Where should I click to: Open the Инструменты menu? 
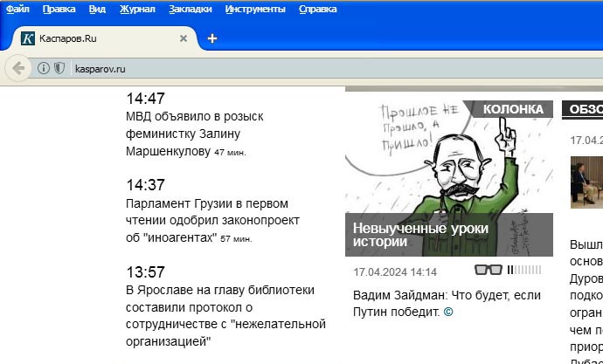[x=255, y=9]
